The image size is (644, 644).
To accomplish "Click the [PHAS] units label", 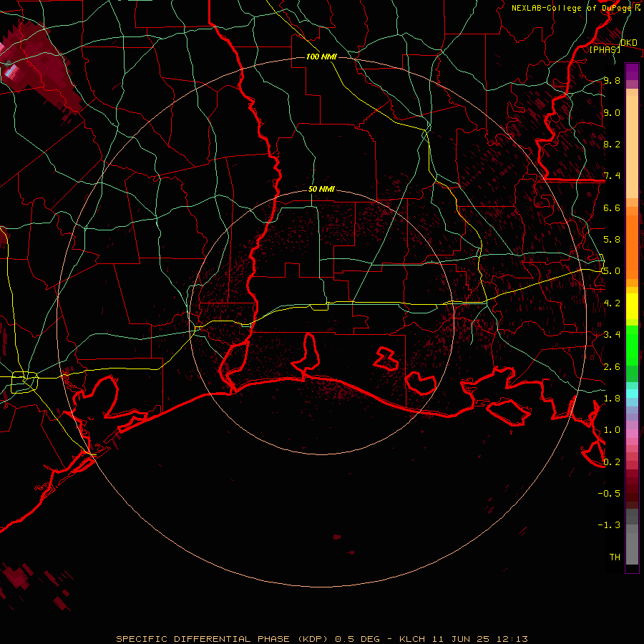I will coord(605,49).
